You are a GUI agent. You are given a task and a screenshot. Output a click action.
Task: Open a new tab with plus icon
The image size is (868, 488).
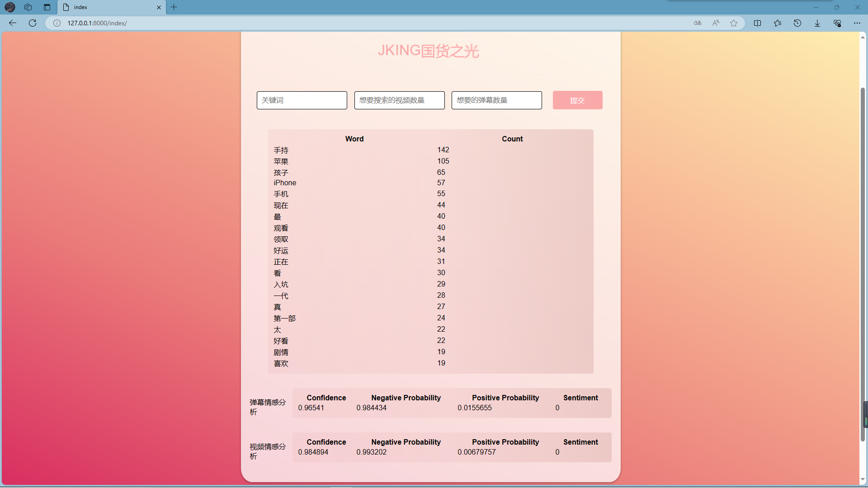coord(174,7)
